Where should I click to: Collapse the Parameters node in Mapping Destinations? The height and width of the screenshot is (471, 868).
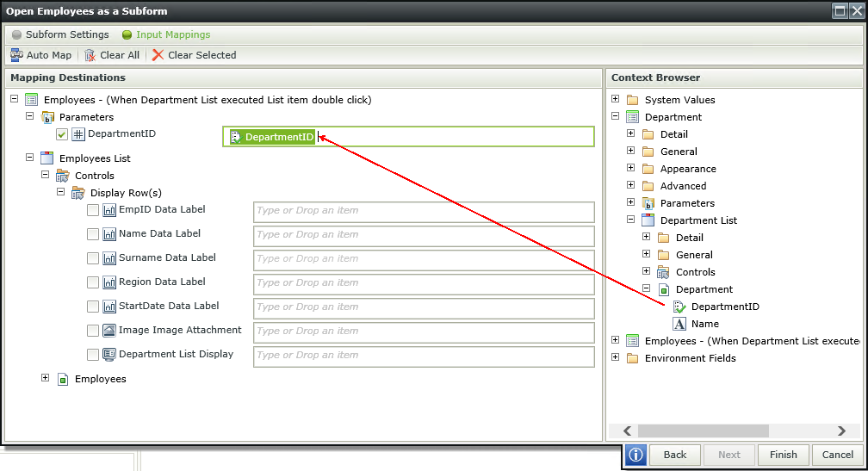[x=30, y=116]
